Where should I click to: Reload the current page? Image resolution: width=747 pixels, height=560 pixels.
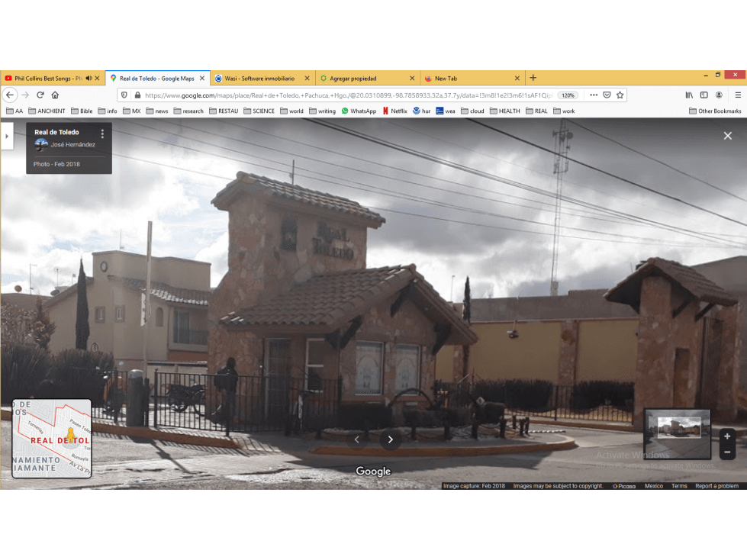[x=40, y=95]
